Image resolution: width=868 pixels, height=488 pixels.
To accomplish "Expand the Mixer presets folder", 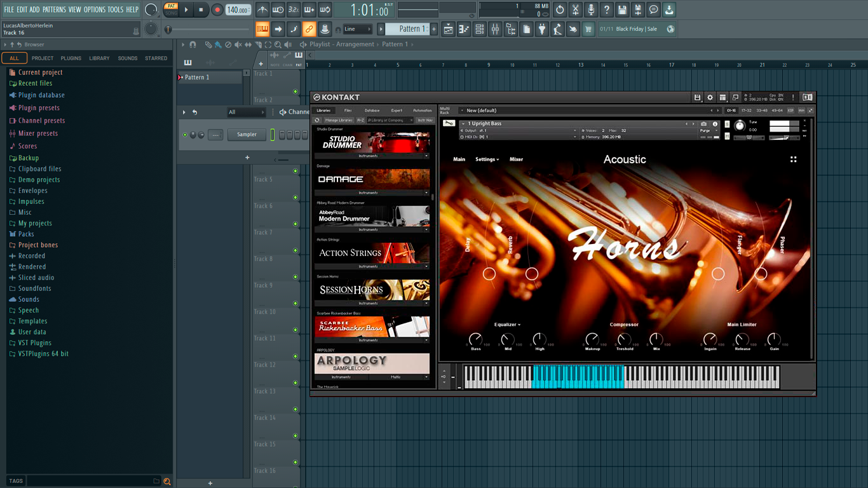I will (38, 133).
